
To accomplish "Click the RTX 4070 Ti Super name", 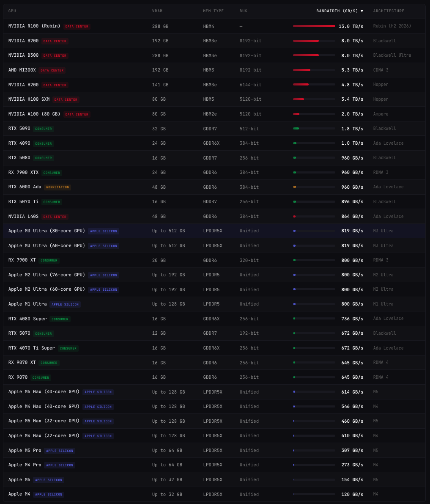I will click(x=31, y=348).
